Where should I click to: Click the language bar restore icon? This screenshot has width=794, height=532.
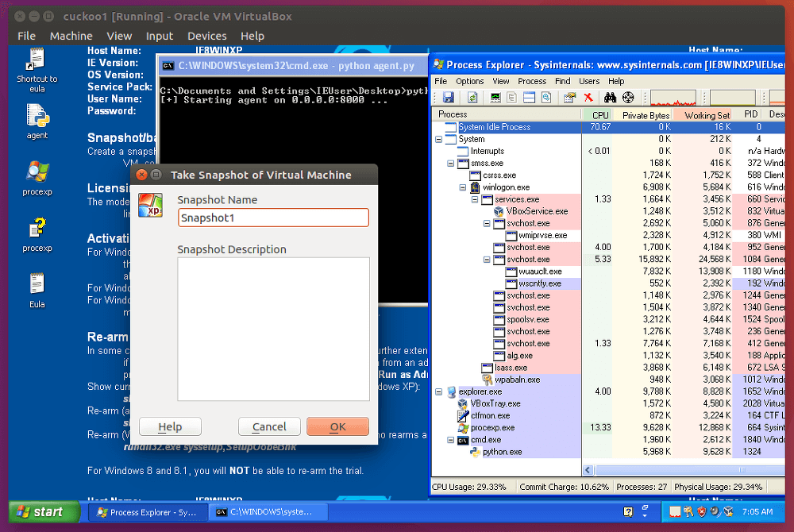(645, 507)
